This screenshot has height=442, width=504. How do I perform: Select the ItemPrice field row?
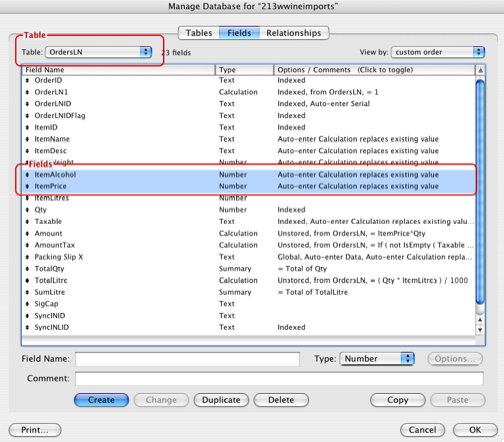pyautogui.click(x=248, y=186)
